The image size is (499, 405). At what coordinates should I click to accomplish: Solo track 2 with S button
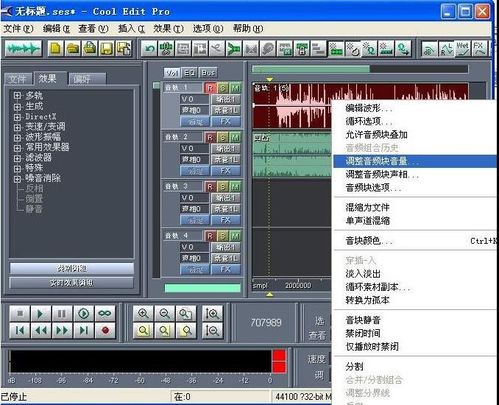click(223, 137)
